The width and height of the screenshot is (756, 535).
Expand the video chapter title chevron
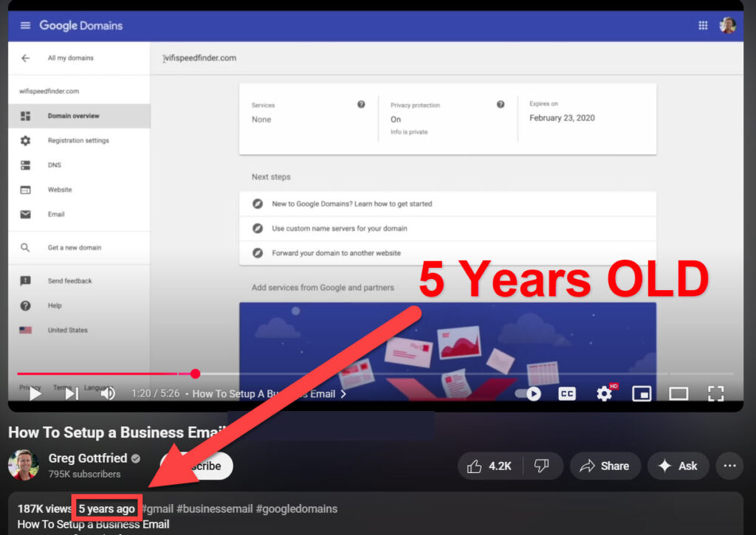point(343,394)
